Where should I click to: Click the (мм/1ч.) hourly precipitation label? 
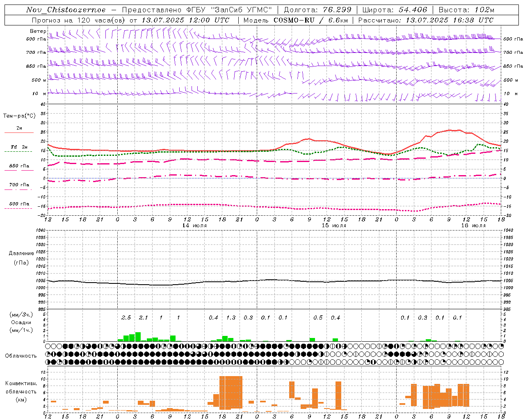coord(21,330)
